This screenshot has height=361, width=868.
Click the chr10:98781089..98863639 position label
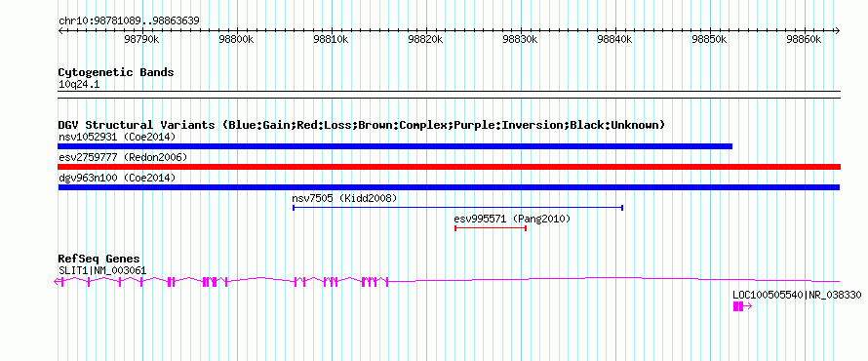129,21
